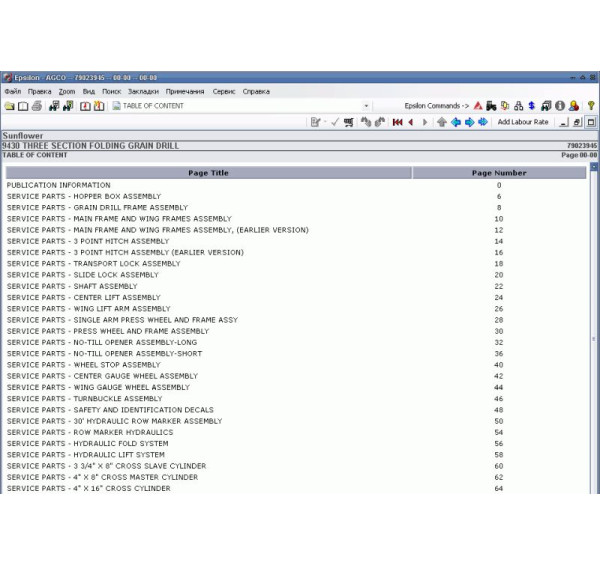
Task: Click the tractor icon in Epsilon Commands
Action: (x=491, y=106)
